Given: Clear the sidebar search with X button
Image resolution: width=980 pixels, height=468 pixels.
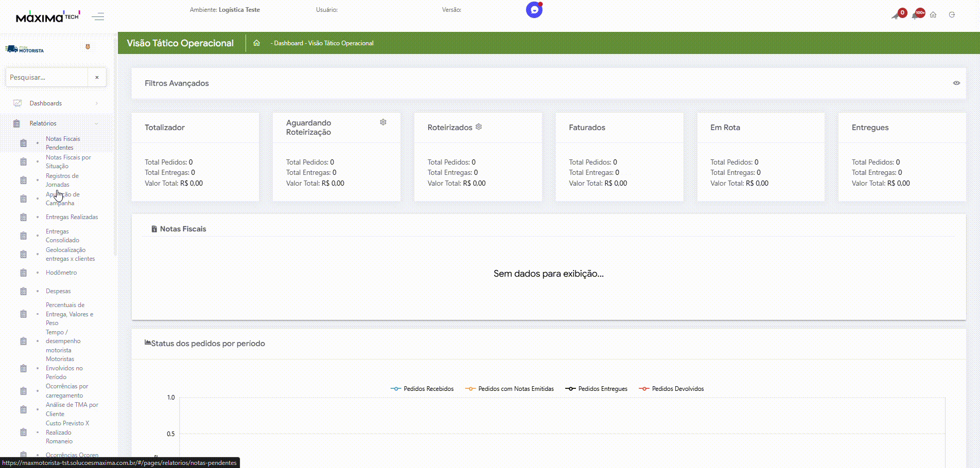Looking at the screenshot, I should click(x=97, y=78).
